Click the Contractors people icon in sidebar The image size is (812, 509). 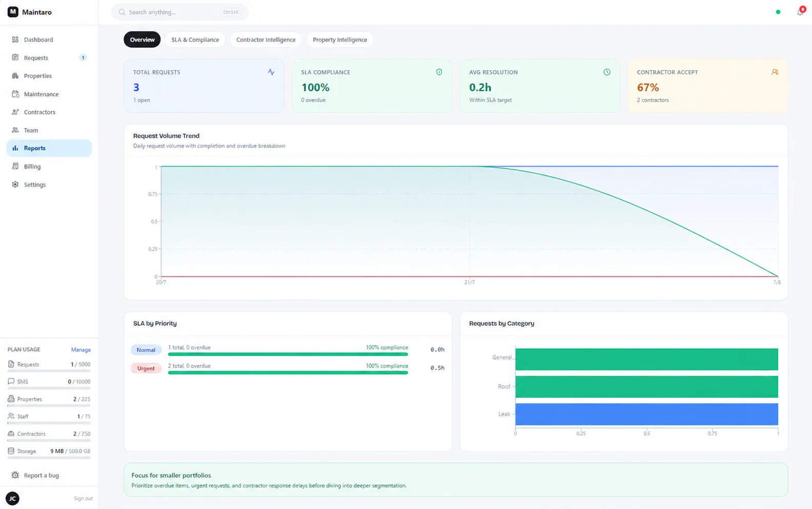point(15,112)
